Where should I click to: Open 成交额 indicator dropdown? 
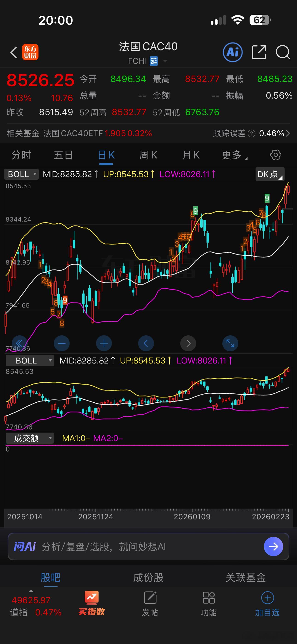(x=30, y=438)
